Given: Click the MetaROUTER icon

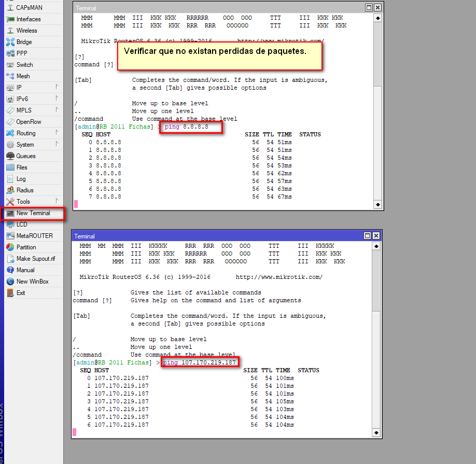Looking at the screenshot, I should [10, 236].
